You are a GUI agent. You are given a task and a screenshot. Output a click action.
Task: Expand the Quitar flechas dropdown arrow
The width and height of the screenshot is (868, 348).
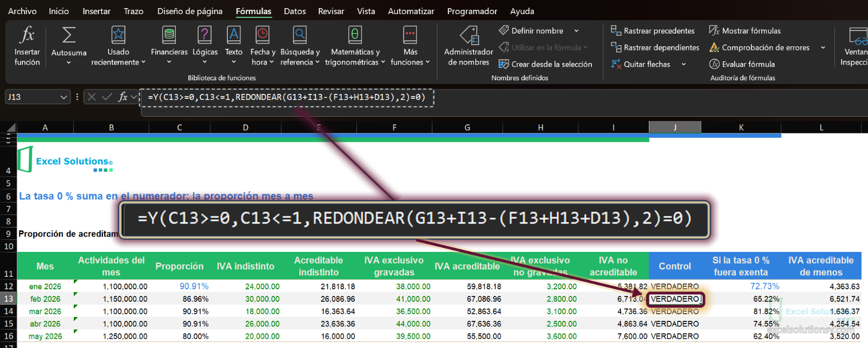coord(684,64)
